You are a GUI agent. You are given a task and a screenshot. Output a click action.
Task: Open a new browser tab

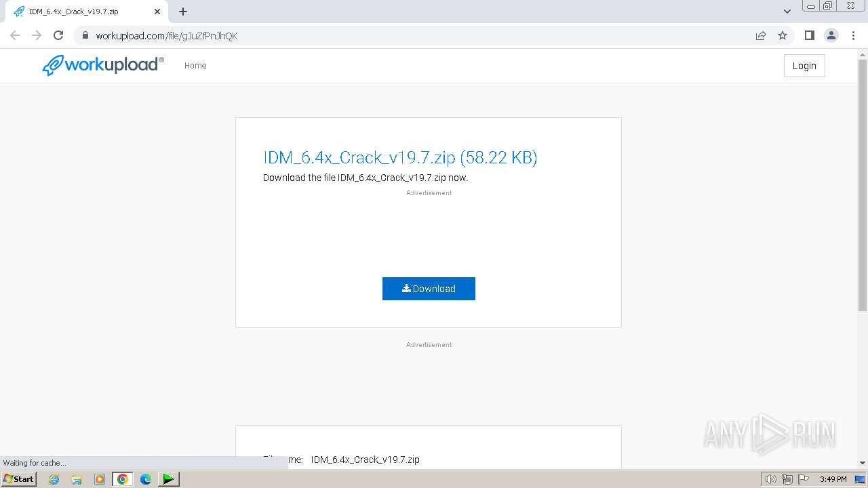pyautogui.click(x=183, y=12)
